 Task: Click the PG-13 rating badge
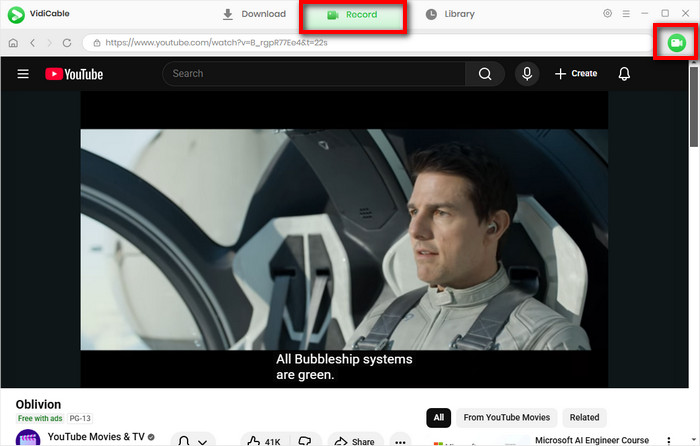80,418
